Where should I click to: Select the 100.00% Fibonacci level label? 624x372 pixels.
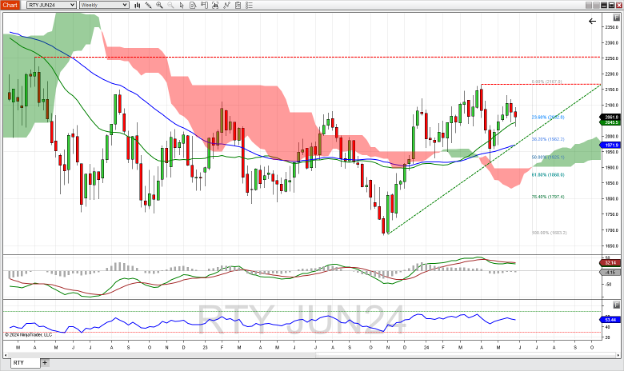click(549, 233)
